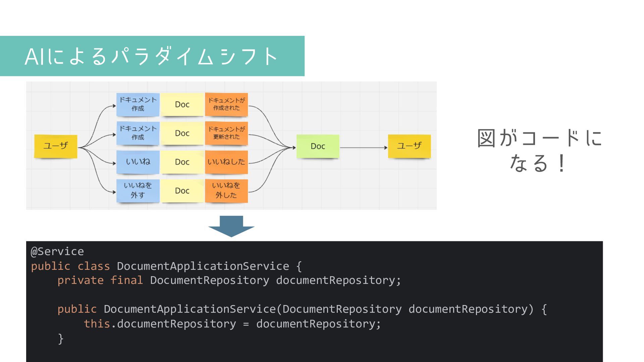
Task: Click the yellow Doc note in bottom row
Action: [182, 190]
